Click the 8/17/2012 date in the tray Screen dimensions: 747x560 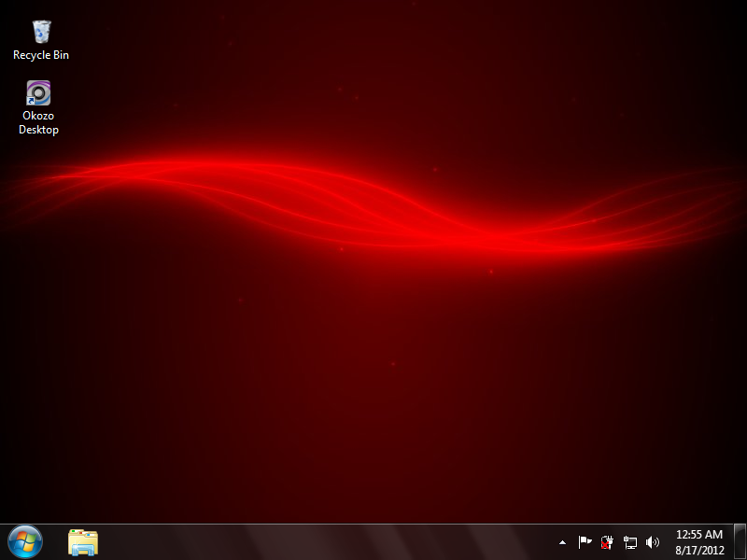(x=699, y=550)
